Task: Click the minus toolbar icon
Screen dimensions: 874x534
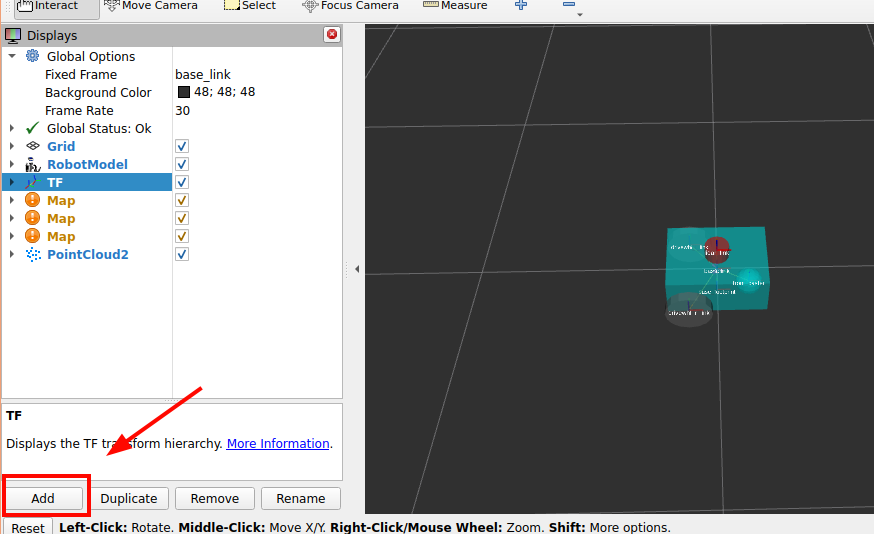Action: 569,6
